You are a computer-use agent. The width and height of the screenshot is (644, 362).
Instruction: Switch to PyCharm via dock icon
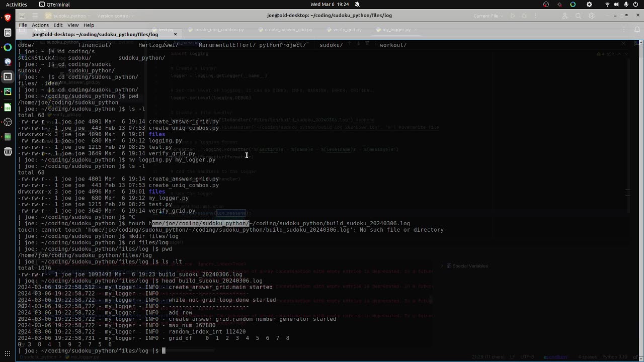8,92
